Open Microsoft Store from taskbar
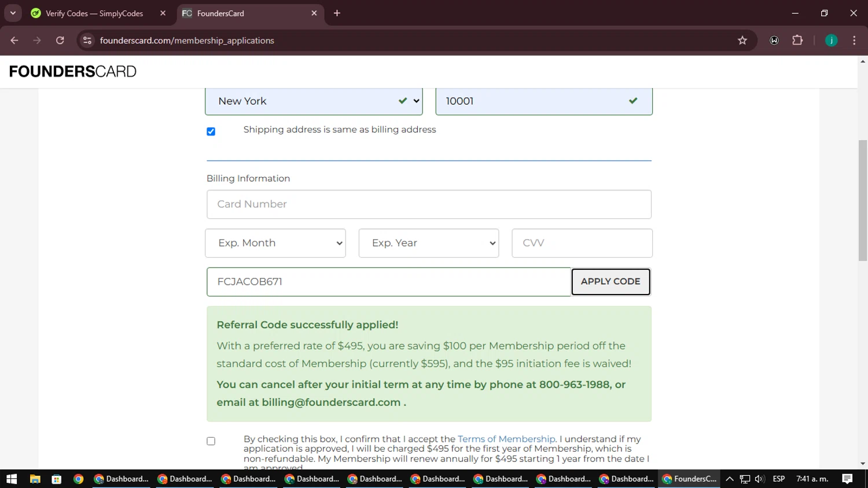This screenshot has height=488, width=868. [x=56, y=479]
